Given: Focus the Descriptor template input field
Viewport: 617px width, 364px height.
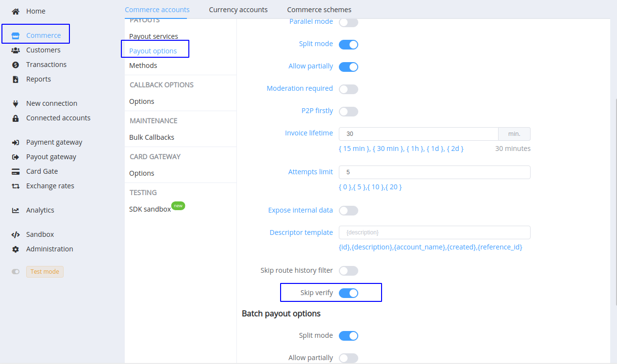Looking at the screenshot, I should point(434,232).
